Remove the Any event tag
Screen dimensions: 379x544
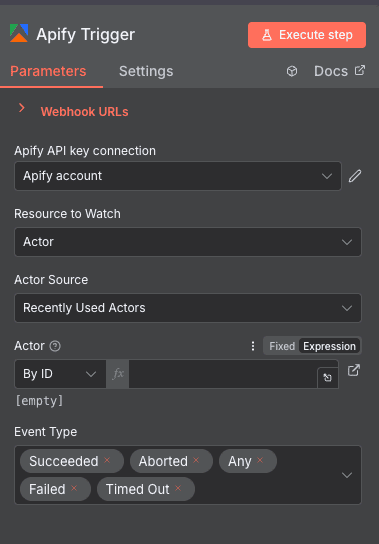260,460
